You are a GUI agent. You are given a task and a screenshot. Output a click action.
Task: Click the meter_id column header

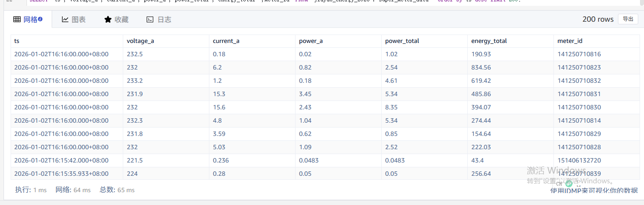coord(570,41)
